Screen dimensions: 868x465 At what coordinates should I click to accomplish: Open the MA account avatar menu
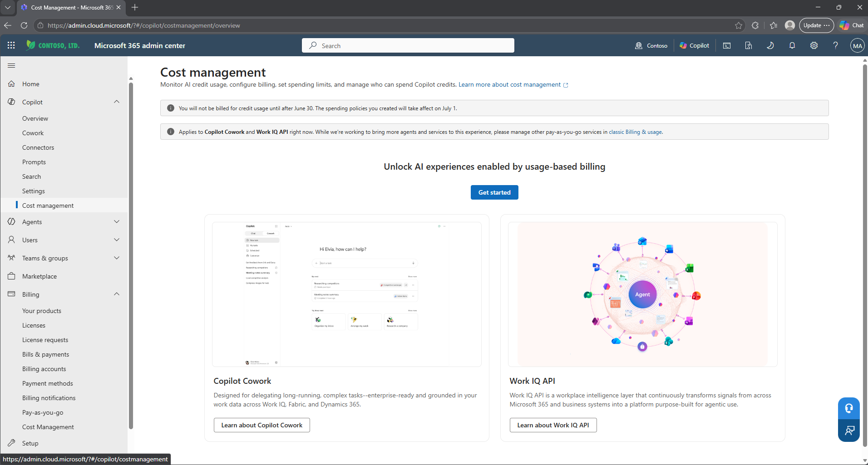point(857,45)
